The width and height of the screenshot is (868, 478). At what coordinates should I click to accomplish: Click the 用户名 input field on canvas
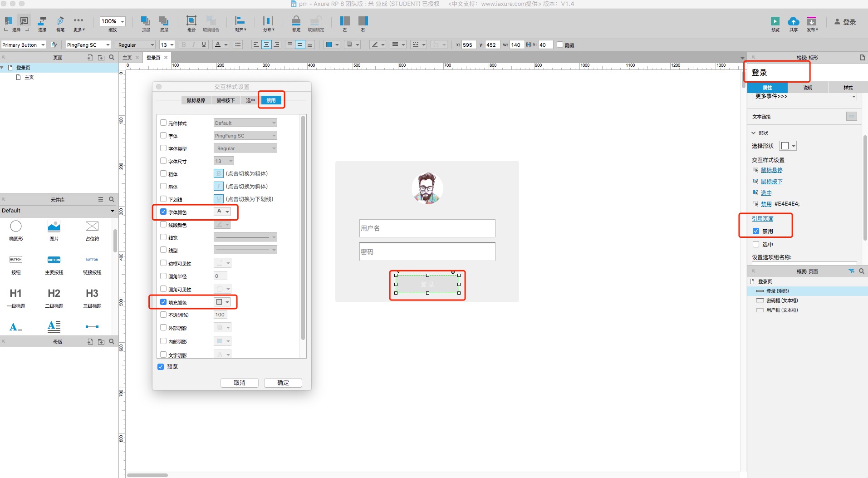pos(427,228)
